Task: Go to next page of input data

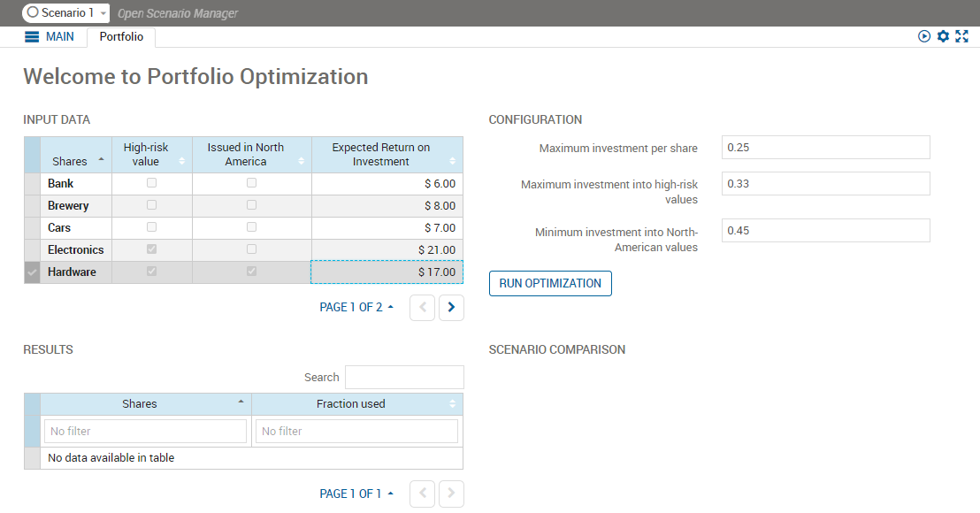Action: [451, 307]
